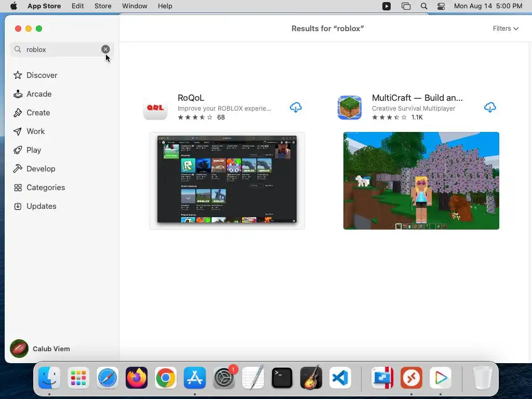Click the Results for "roblox" heading

click(x=327, y=29)
